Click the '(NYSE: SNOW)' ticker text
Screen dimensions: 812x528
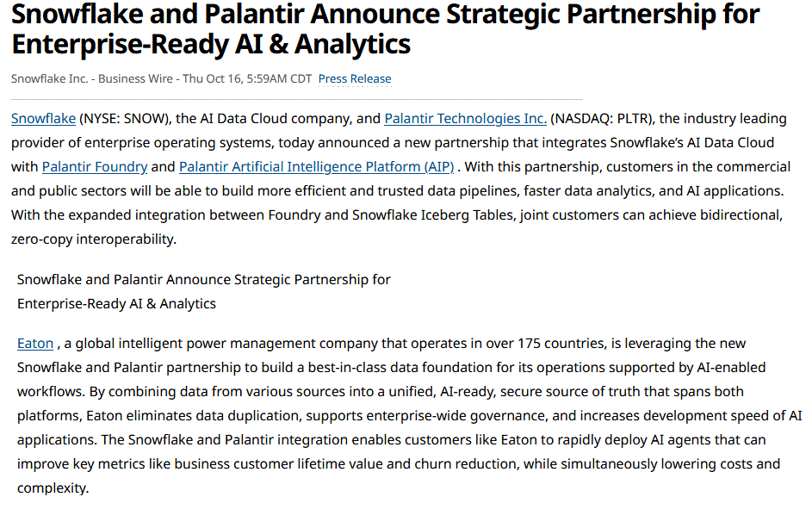(x=127, y=118)
